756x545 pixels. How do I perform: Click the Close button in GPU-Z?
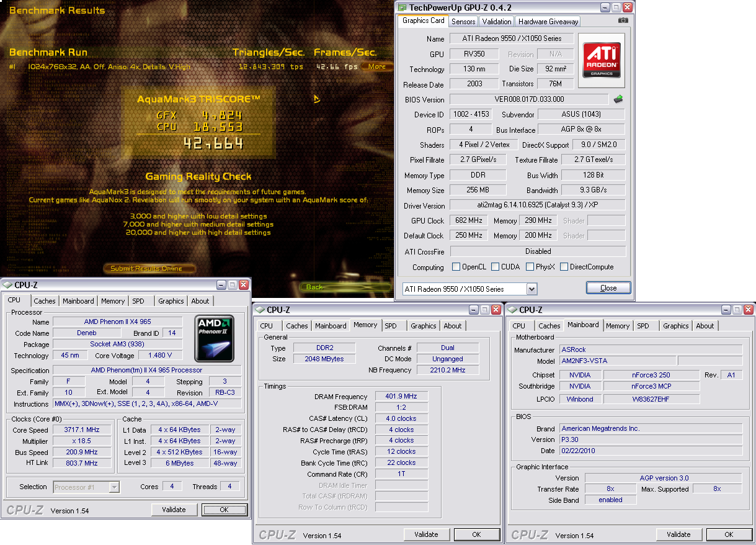pos(608,288)
